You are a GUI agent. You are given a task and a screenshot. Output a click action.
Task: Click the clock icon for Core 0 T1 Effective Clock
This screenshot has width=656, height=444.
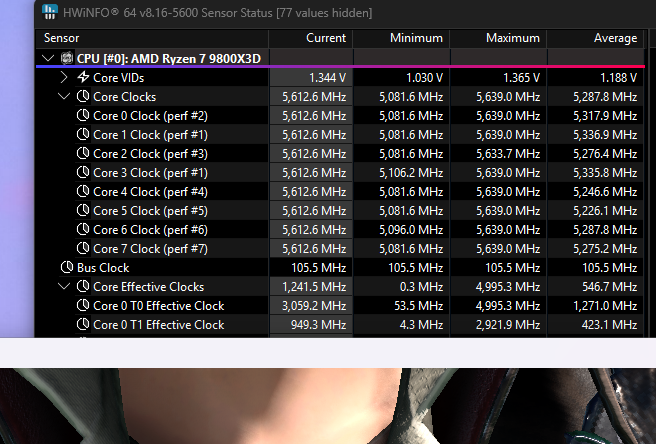(x=83, y=325)
